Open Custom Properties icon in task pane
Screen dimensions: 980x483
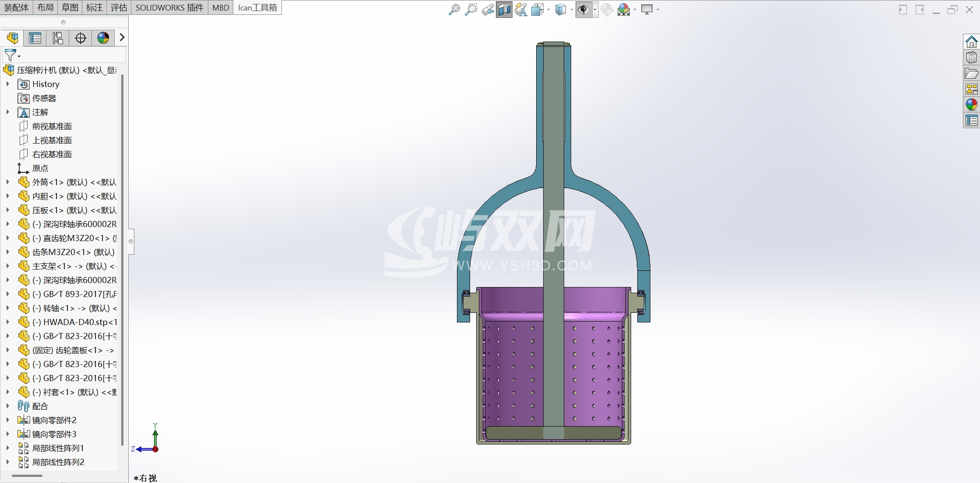(971, 120)
